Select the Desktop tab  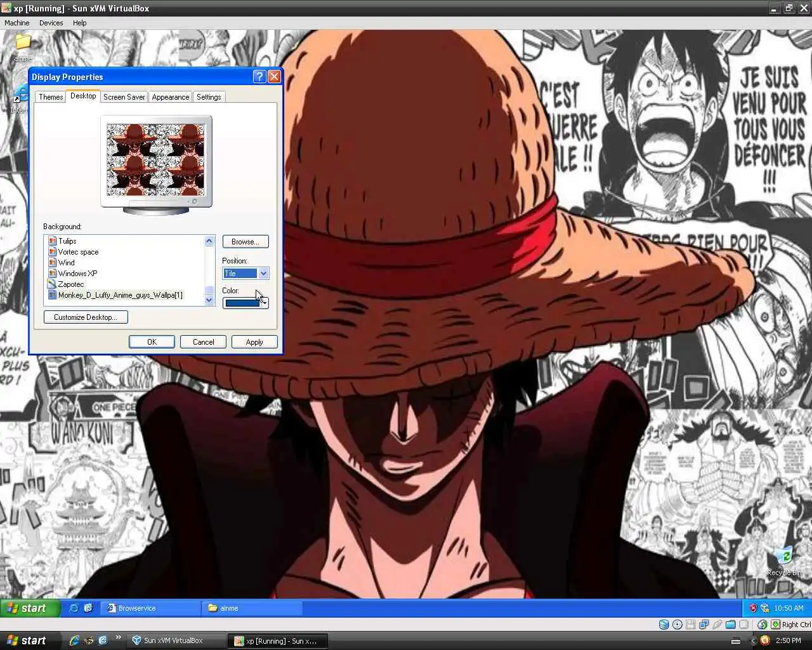point(83,96)
